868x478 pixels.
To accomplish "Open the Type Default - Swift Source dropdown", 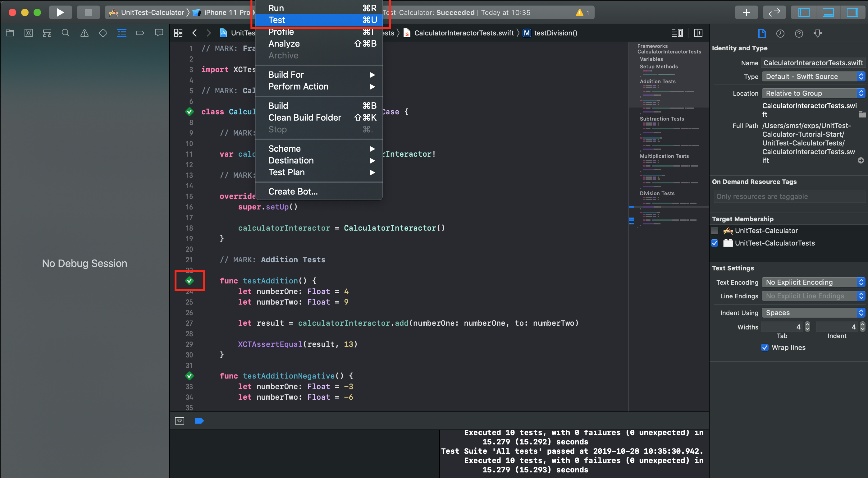I will pos(813,76).
